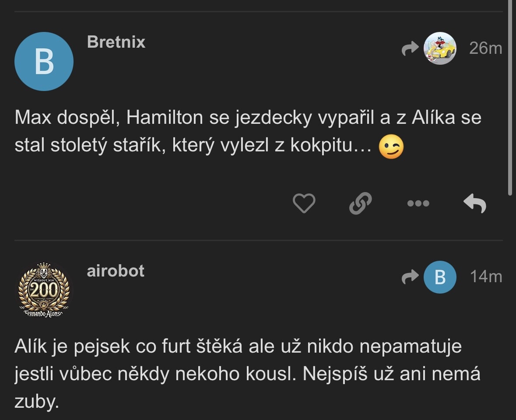Click the in-reply-to arrow on airobot's post
This screenshot has width=516, height=420.
(410, 277)
